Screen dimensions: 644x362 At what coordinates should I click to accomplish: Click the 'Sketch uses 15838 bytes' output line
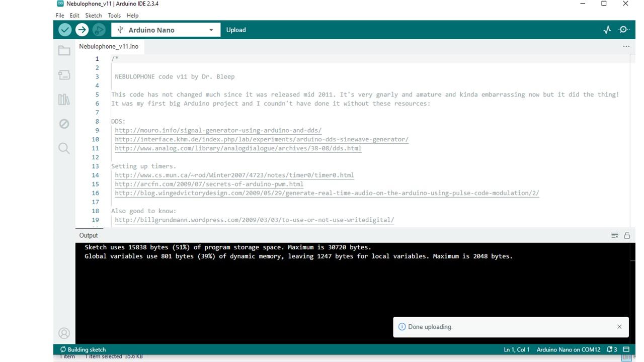[x=228, y=247]
